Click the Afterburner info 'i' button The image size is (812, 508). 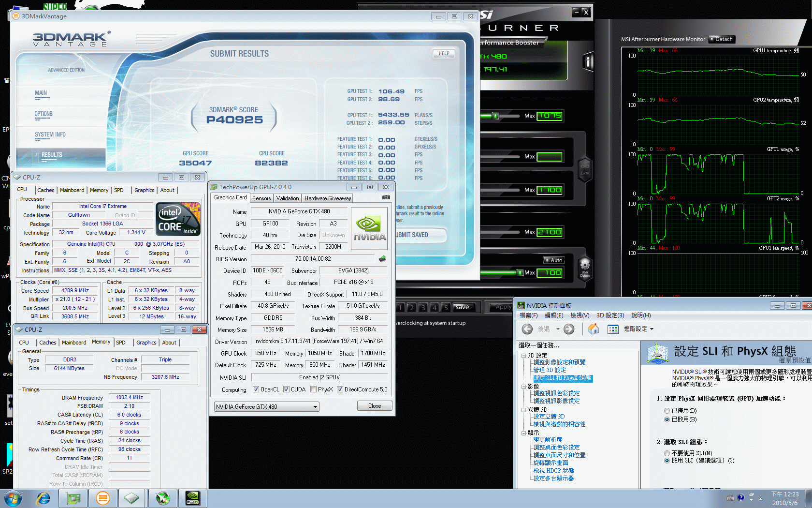pos(588,61)
